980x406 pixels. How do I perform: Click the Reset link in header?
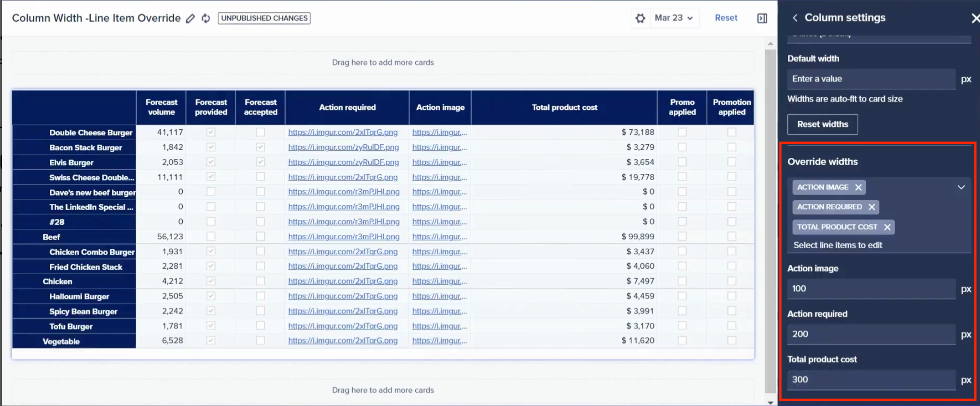tap(726, 18)
